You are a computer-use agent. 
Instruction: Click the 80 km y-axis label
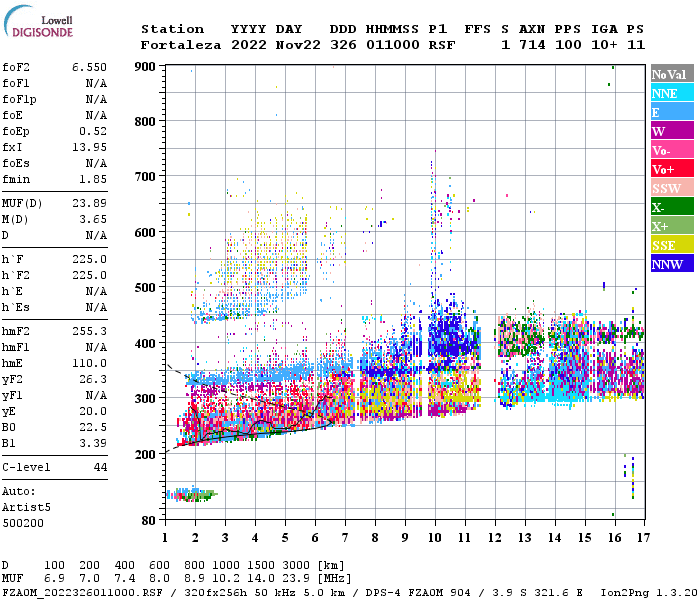(149, 521)
